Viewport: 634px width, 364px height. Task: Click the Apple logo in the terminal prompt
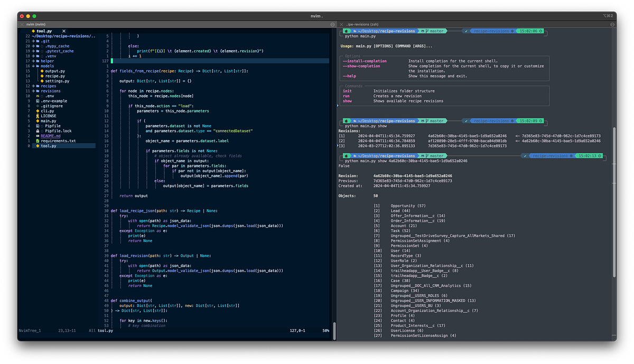pos(346,31)
